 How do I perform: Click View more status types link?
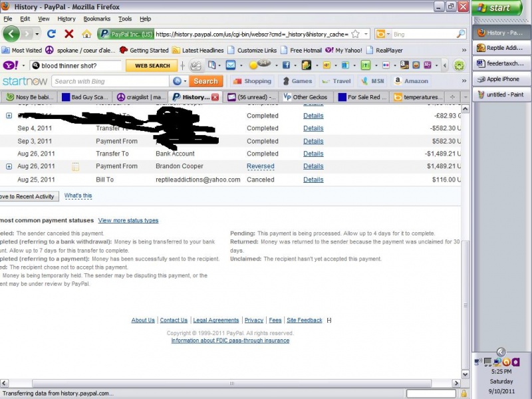pos(128,221)
